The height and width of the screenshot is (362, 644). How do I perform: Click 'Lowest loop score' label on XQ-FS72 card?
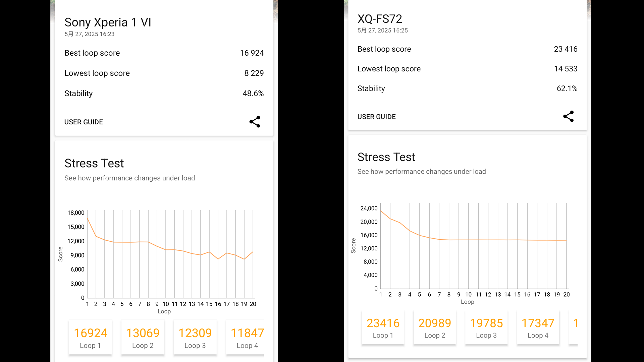point(389,69)
